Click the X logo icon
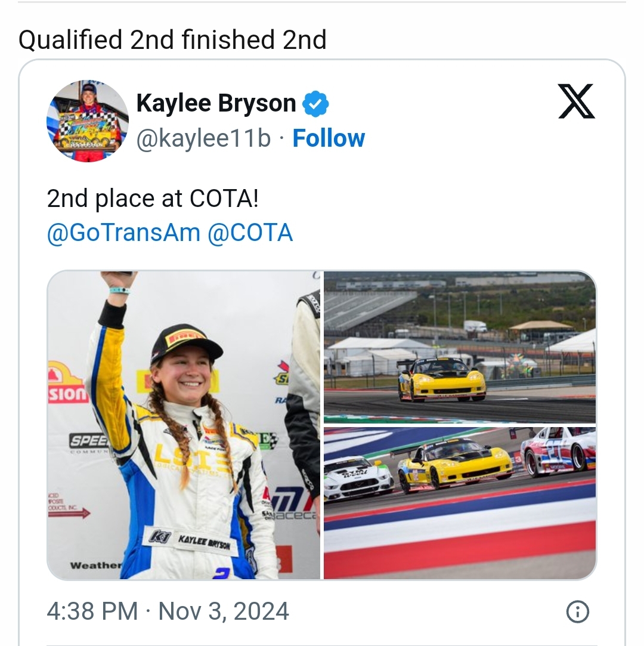 tap(576, 101)
